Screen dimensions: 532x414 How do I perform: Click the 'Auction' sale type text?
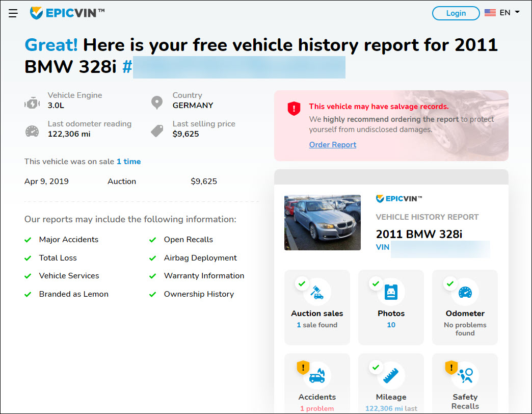[x=121, y=182]
